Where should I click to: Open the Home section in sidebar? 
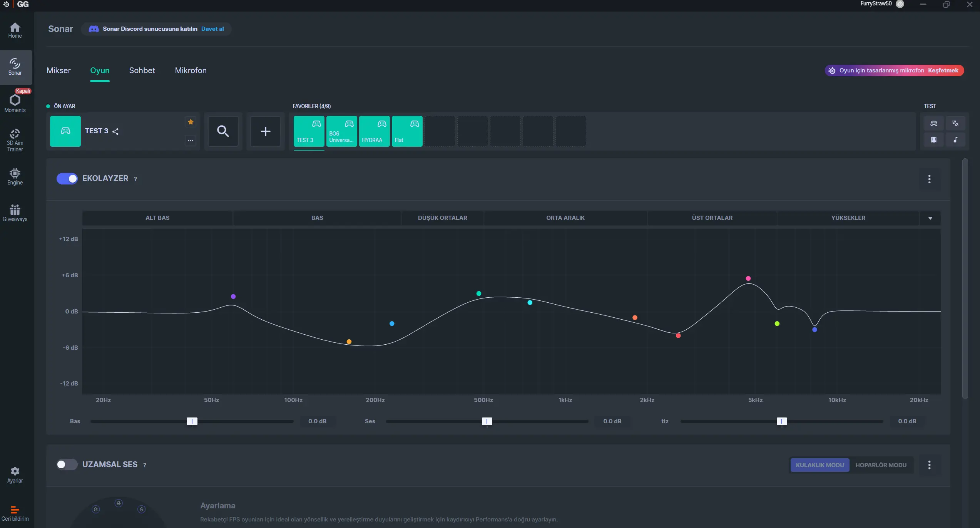pyautogui.click(x=15, y=30)
